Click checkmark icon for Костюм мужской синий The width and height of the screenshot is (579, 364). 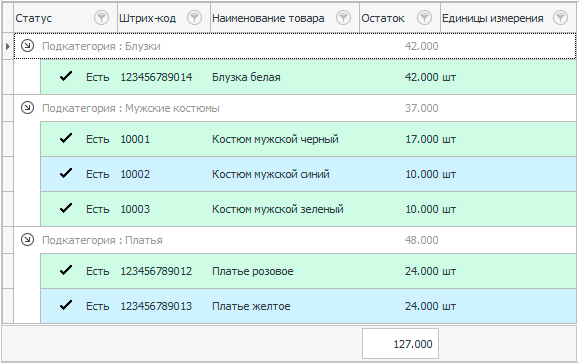tap(66, 173)
